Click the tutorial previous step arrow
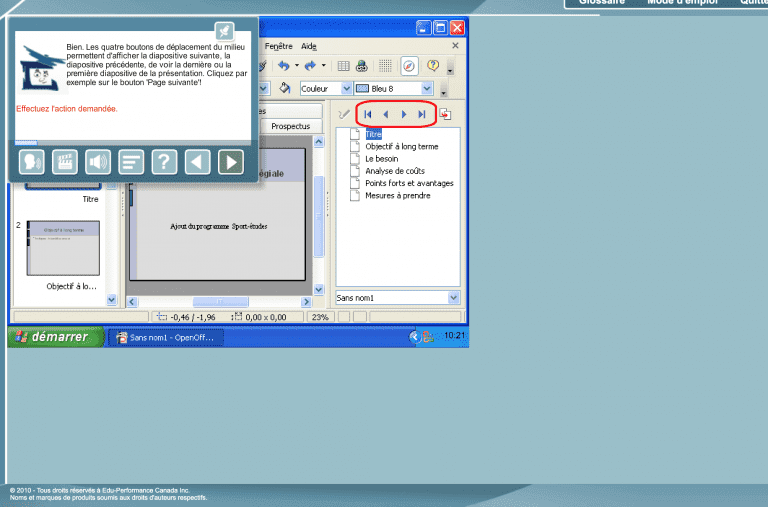Image resolution: width=768 pixels, height=507 pixels. [x=197, y=162]
